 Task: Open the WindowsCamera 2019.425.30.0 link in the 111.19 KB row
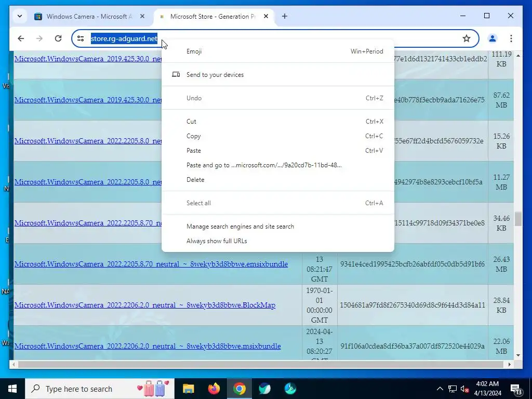coord(88,59)
